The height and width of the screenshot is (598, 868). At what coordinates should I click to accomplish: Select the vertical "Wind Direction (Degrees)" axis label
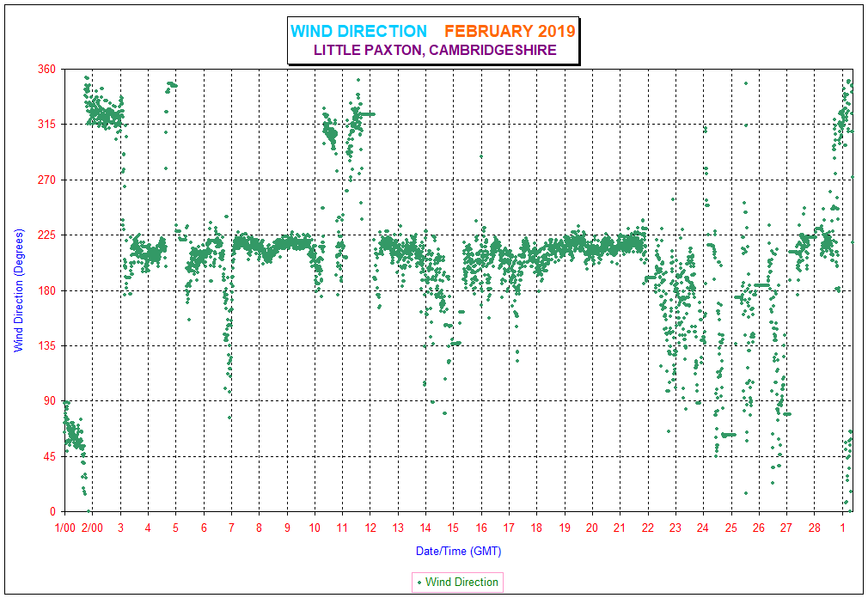pos(19,290)
